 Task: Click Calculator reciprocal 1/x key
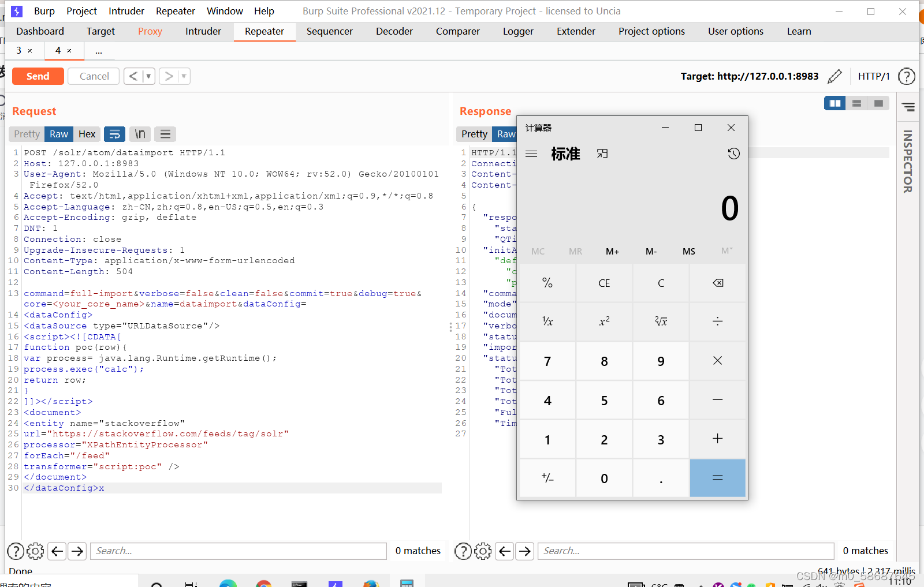(547, 321)
